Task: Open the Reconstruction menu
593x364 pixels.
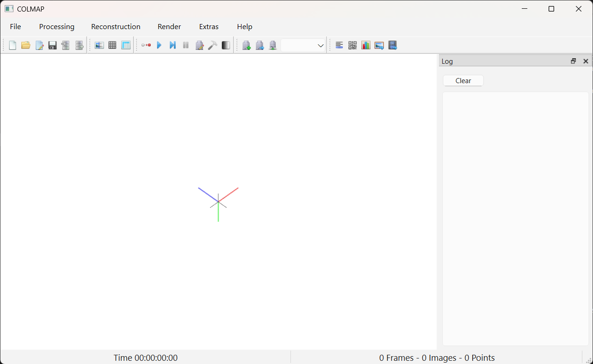Action: 116,27
